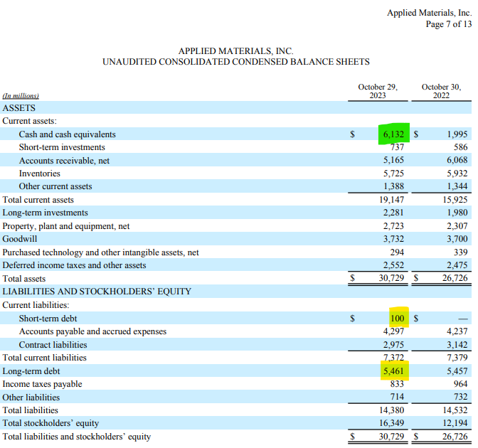Click the 'Purchased technology and other intangible assets, net' label
Viewport: 478px width, 448px height.
point(100,252)
